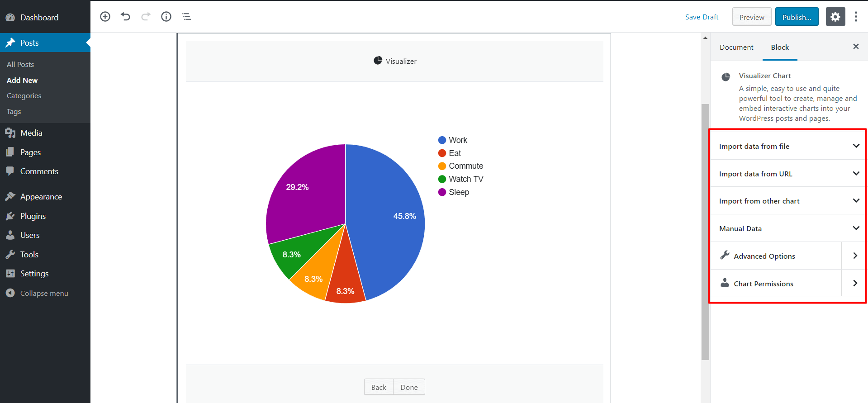Screen dimensions: 868x403
Task: Toggle the settings gear sidebar
Action: tap(835, 17)
